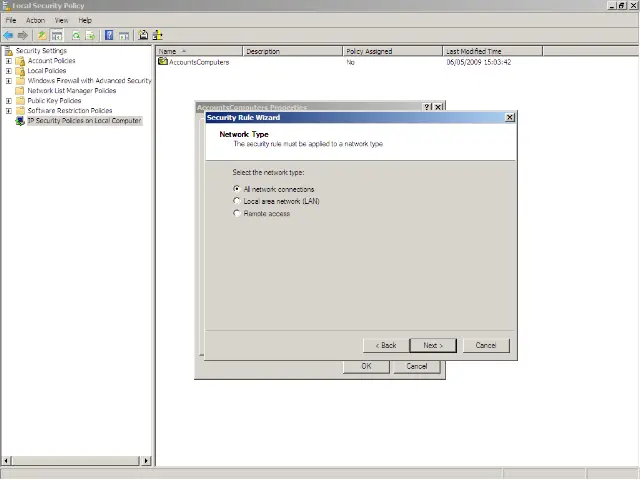640x480 pixels.
Task: Click the Create IP Security Policy icon
Action: click(143, 35)
